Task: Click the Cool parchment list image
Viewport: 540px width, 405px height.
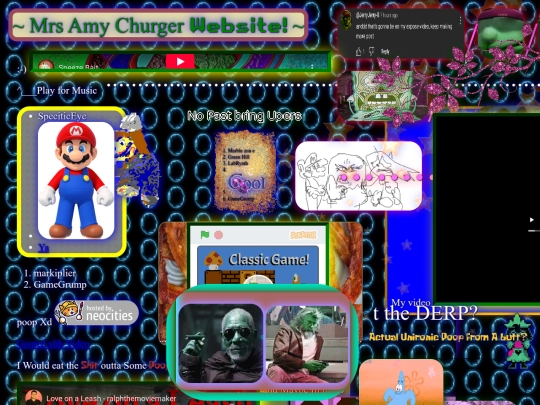Action: [245, 171]
